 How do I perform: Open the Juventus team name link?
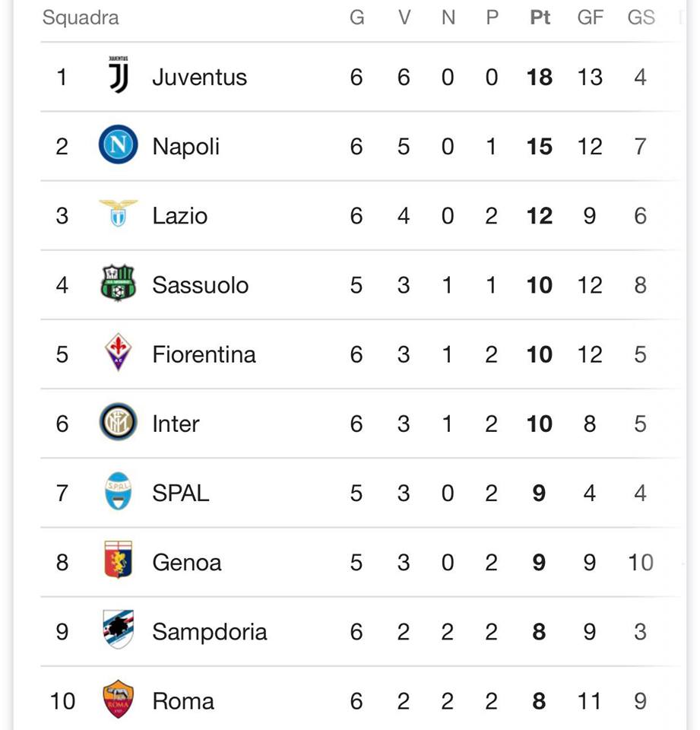click(x=199, y=77)
